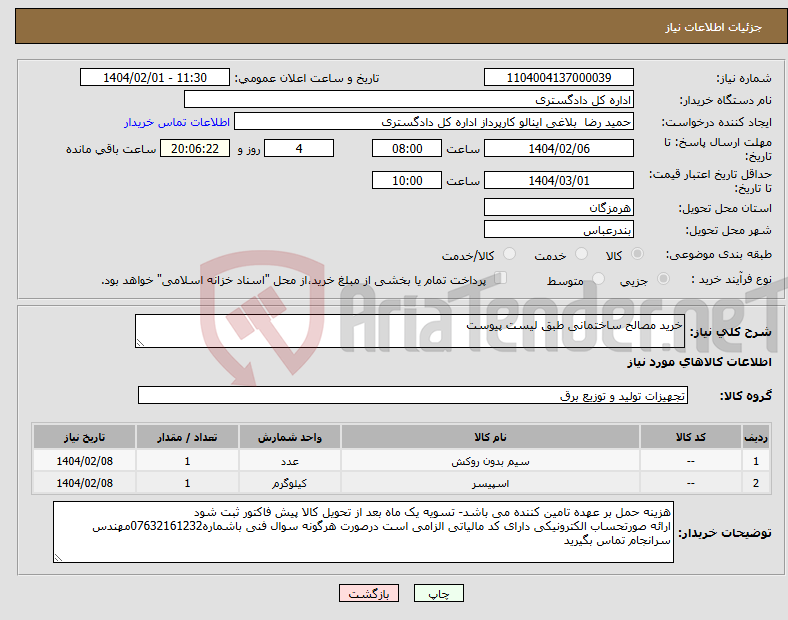Click price validity date field 1404/03/01
The height and width of the screenshot is (620, 788).
pyautogui.click(x=558, y=180)
